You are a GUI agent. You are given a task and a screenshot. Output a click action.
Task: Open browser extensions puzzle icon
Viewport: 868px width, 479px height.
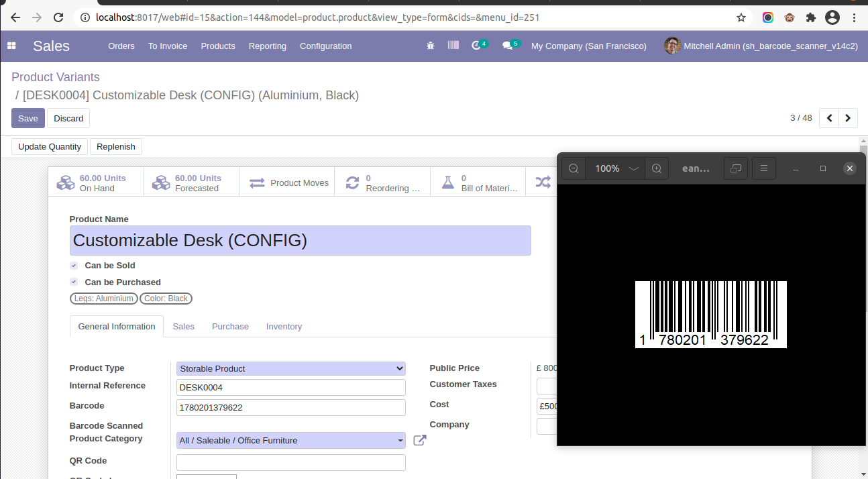811,17
